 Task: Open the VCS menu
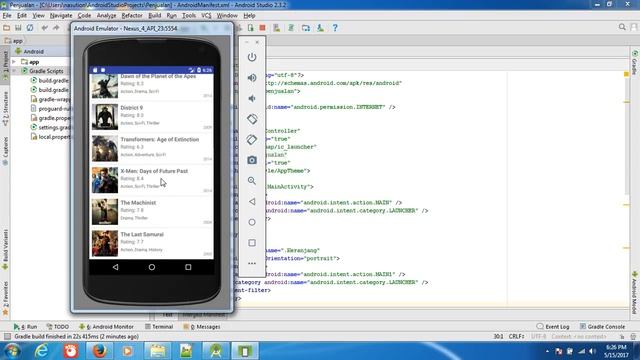coord(206,16)
